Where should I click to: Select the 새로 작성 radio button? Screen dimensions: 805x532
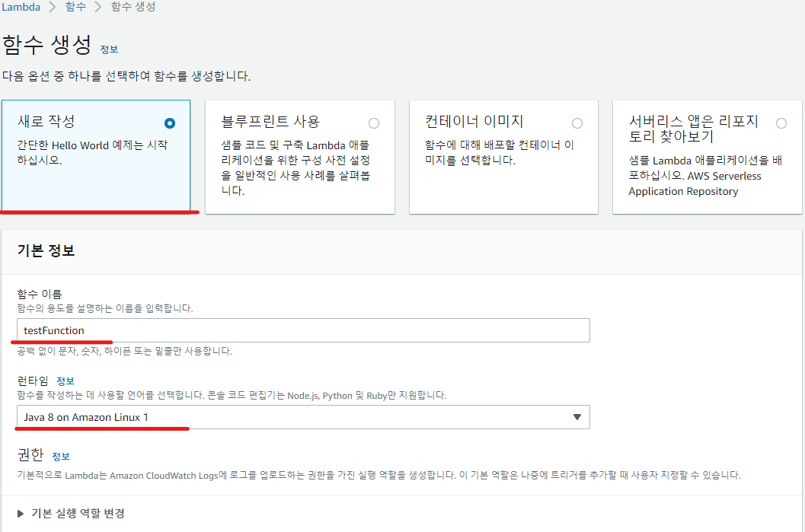point(169,123)
